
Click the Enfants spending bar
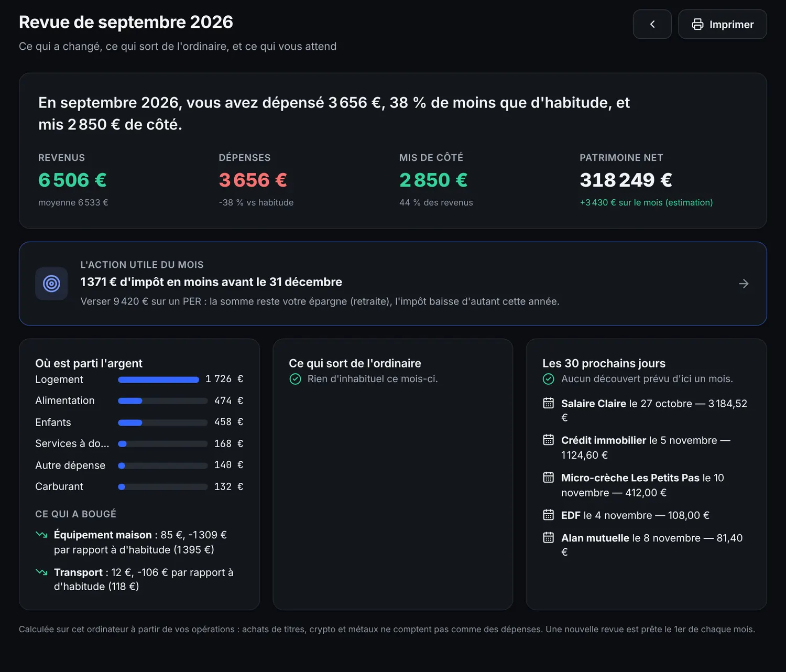(x=163, y=422)
